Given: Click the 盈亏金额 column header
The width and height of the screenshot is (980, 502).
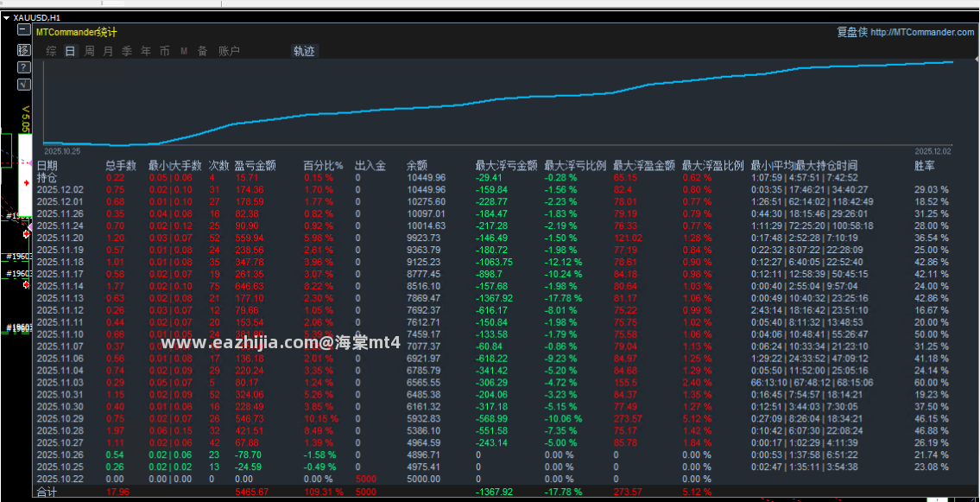Looking at the screenshot, I should (255, 166).
